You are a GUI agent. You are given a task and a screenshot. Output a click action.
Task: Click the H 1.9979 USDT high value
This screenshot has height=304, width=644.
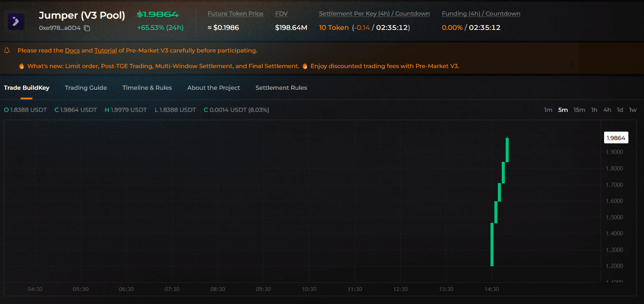click(126, 110)
